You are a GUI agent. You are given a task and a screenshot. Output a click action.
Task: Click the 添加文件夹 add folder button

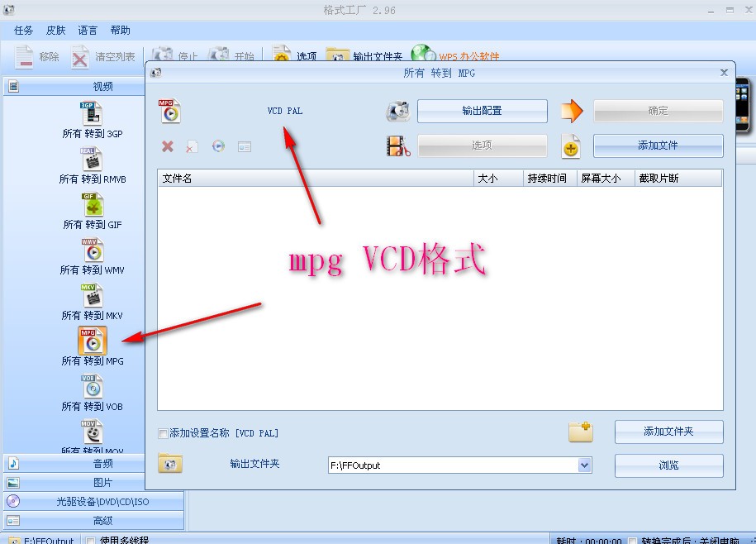click(668, 432)
